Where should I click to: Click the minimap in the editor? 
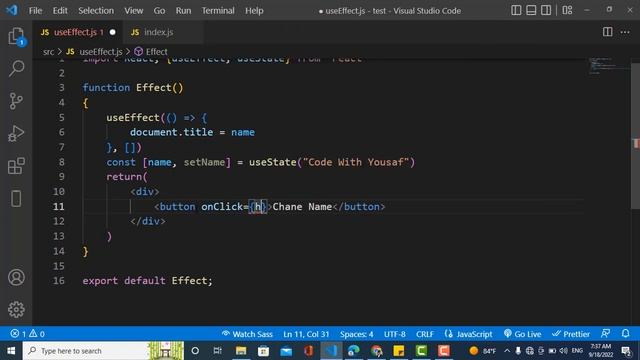pyautogui.click(x=608, y=67)
